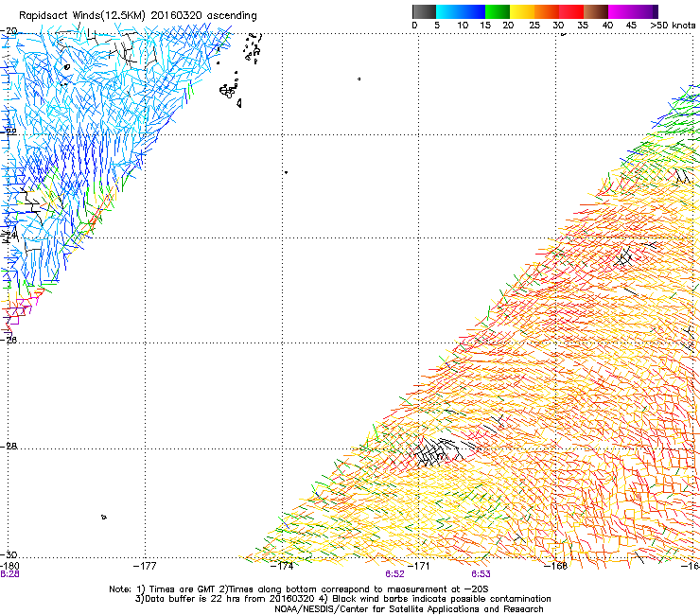The height and width of the screenshot is (615, 700).
Task: Click the black contaminated barbs cluster near -28
Action: tap(440, 451)
